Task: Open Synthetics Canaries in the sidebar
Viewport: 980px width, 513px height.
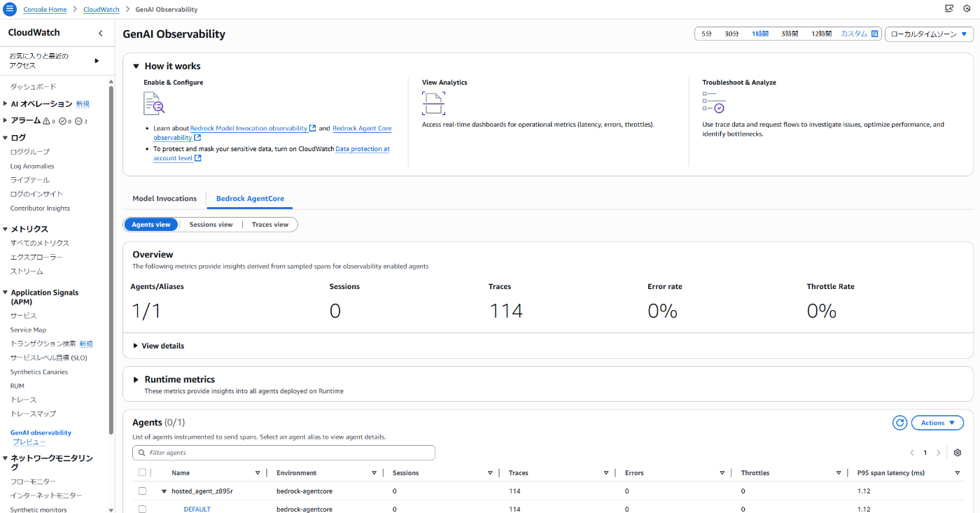Action: pos(39,372)
